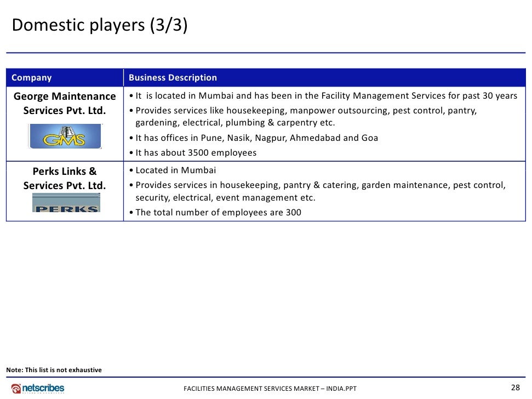
Task: Click the bullet 'The total number of employees are 300'
Action: pos(215,213)
